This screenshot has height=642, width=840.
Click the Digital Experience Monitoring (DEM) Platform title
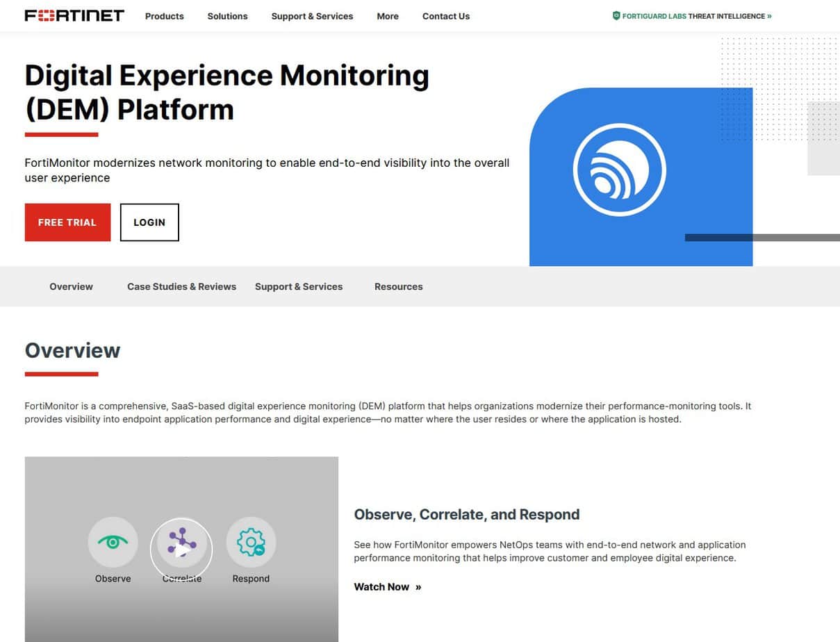coord(227,92)
